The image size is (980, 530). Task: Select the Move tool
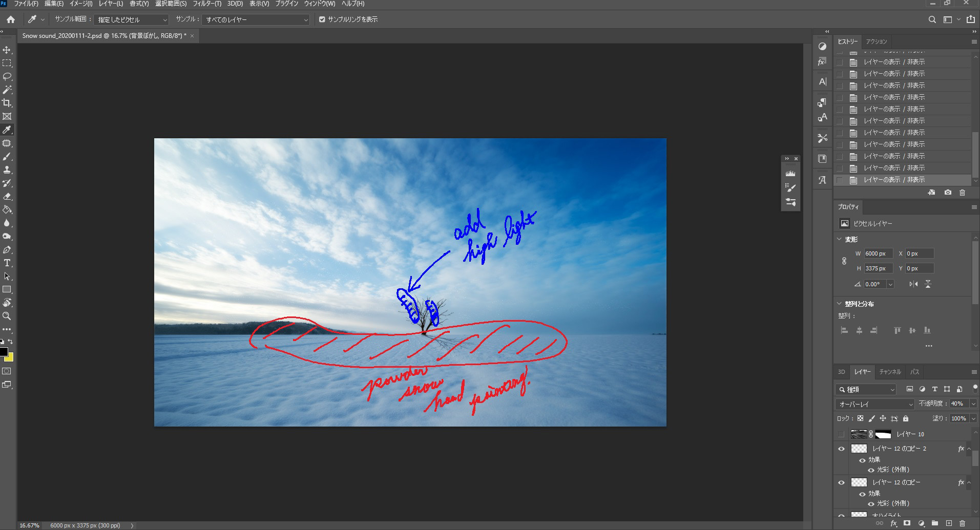7,50
